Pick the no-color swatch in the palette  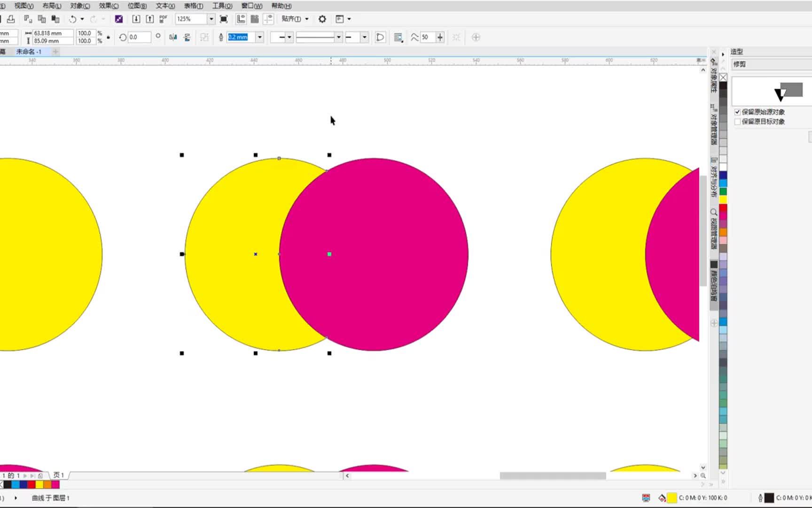point(723,77)
